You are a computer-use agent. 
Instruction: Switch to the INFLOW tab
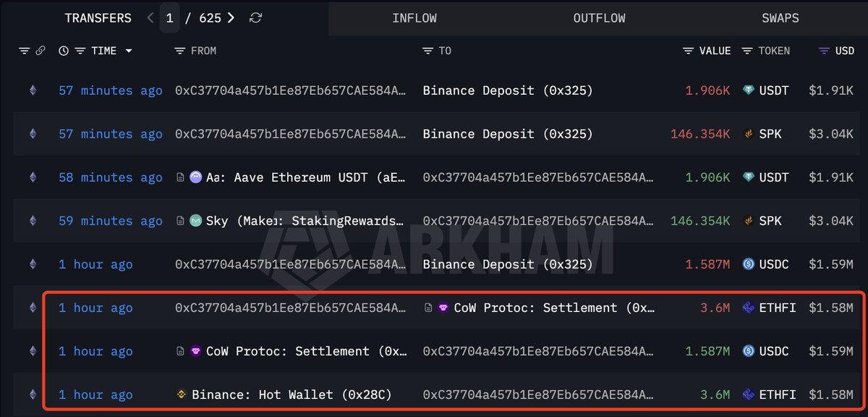click(414, 18)
